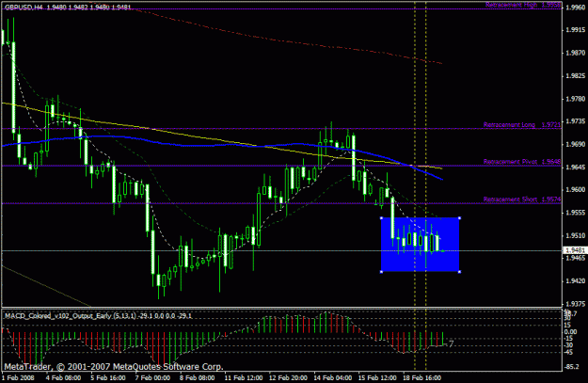Image resolution: width=588 pixels, height=383 pixels.
Task: Click the 18 Feb 16:00 time label
Action: click(422, 377)
